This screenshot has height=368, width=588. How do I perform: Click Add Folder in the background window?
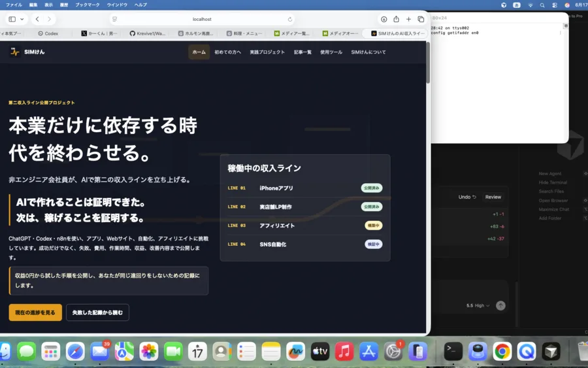tap(549, 218)
